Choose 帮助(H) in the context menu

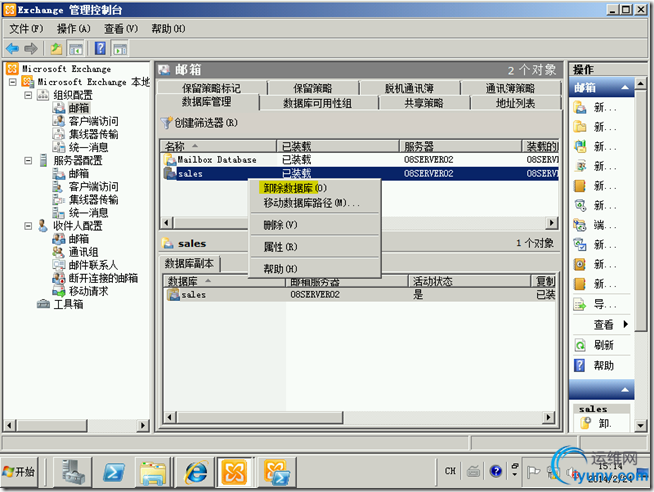(314, 269)
